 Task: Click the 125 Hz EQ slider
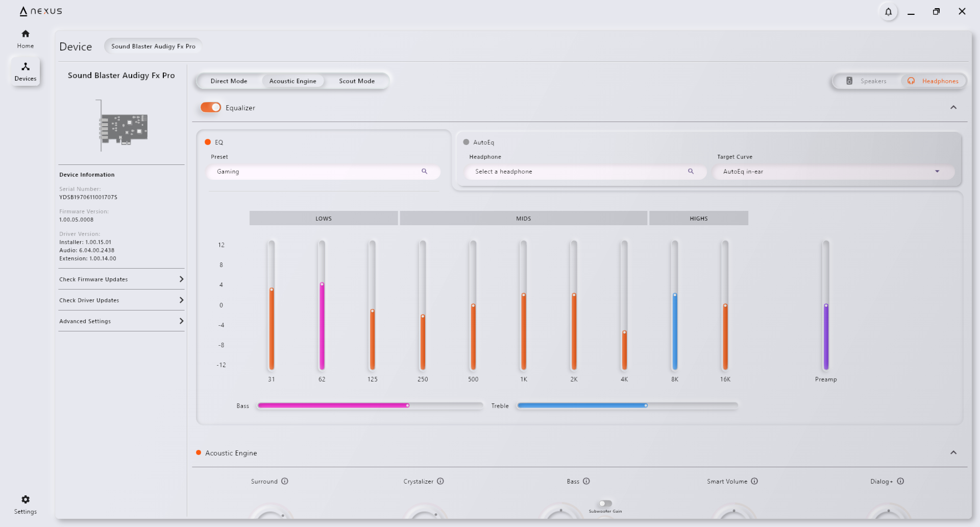tap(373, 305)
